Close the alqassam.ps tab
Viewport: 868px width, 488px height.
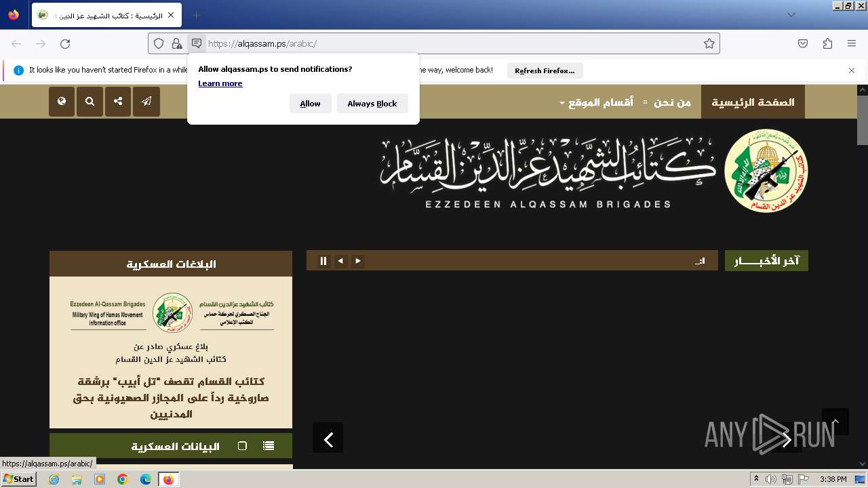(x=171, y=15)
